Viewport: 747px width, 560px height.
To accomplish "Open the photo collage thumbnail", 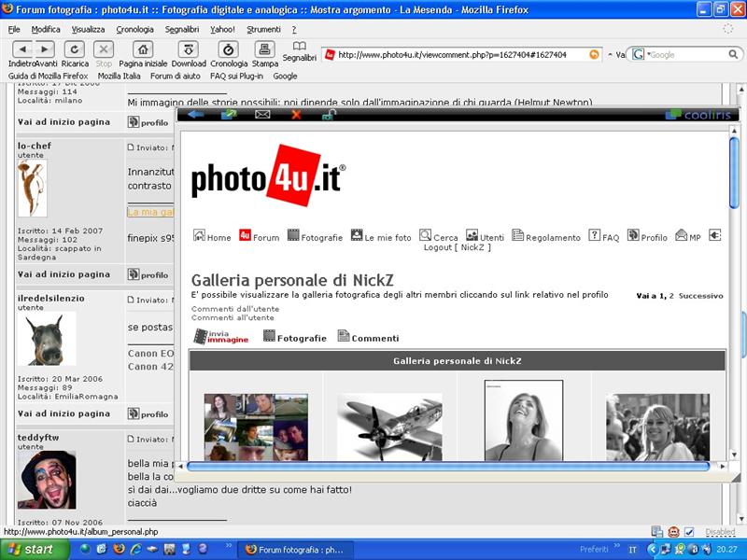I will point(256,427).
